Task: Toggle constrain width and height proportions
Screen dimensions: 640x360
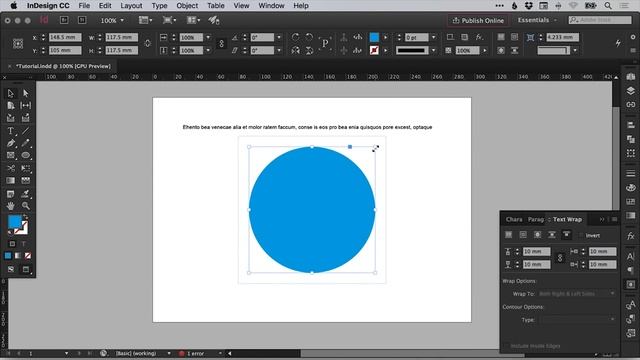Action: click(x=148, y=44)
